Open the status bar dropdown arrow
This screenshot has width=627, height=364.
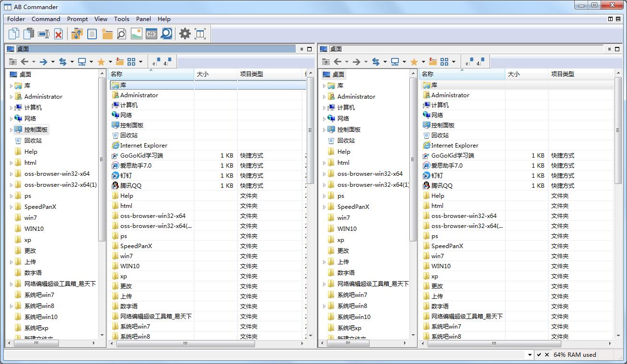(x=530, y=355)
